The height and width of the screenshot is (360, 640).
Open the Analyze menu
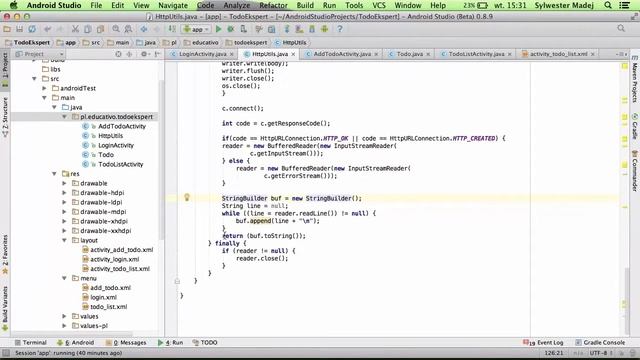coord(237,5)
